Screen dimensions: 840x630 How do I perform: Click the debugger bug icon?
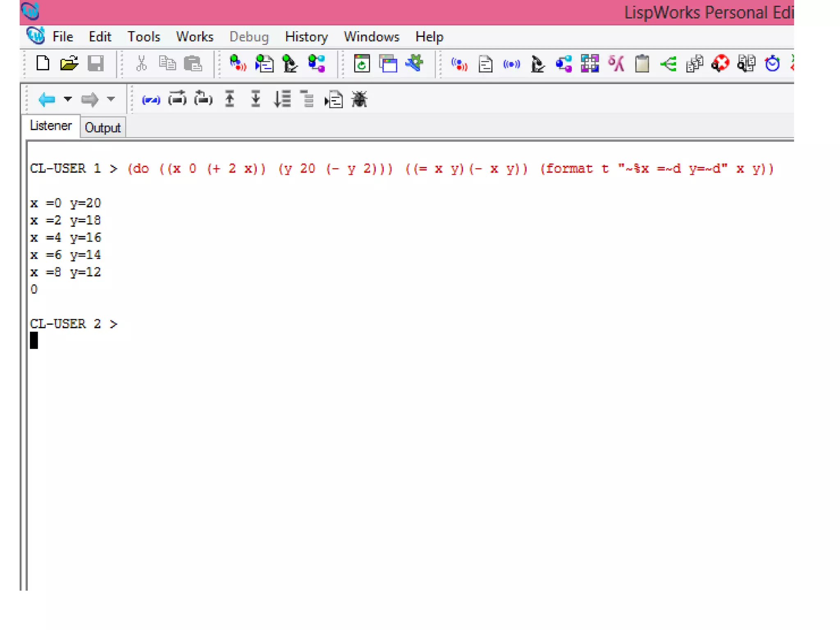pyautogui.click(x=359, y=100)
